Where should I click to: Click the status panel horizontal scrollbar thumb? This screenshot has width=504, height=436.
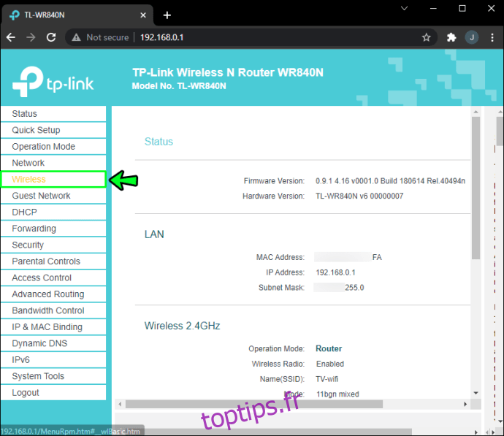click(x=254, y=404)
